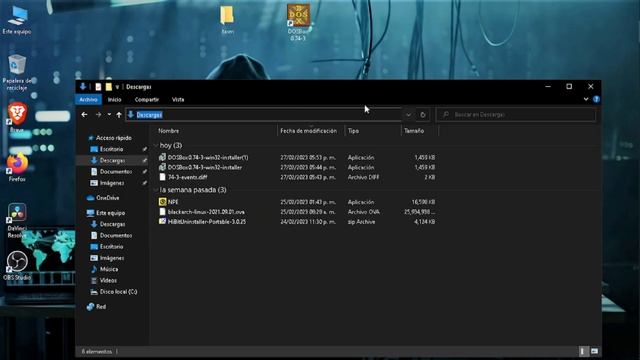The height and width of the screenshot is (360, 640).
Task: Click New folder icon in title bar
Action: (109, 87)
